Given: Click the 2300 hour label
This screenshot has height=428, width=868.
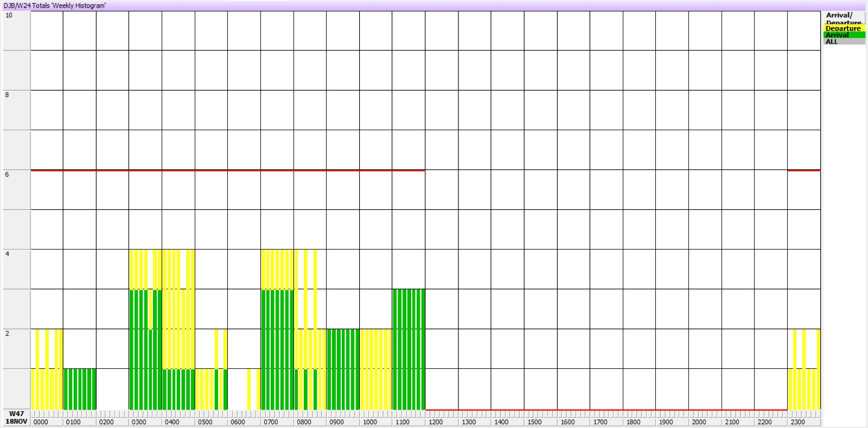Looking at the screenshot, I should point(797,422).
